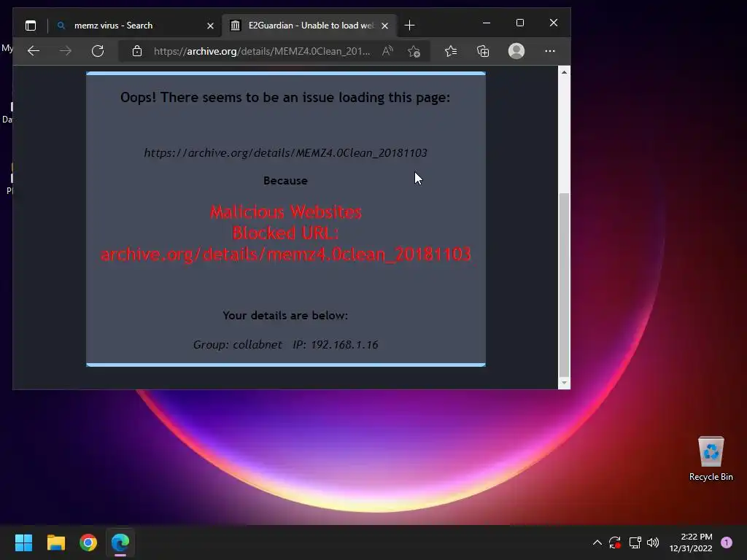
Task: Click the scrollbar up arrow
Action: (564, 72)
